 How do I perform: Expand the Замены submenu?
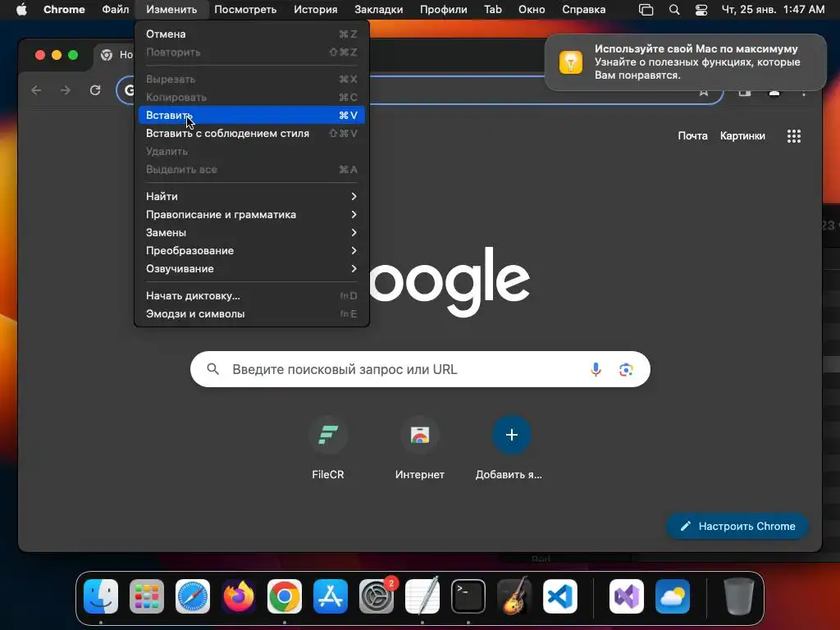click(x=251, y=232)
